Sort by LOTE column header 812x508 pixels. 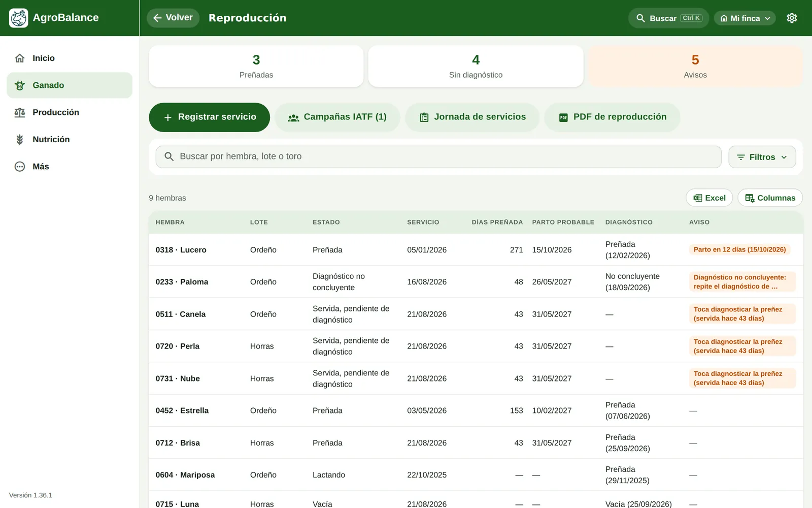coord(259,223)
